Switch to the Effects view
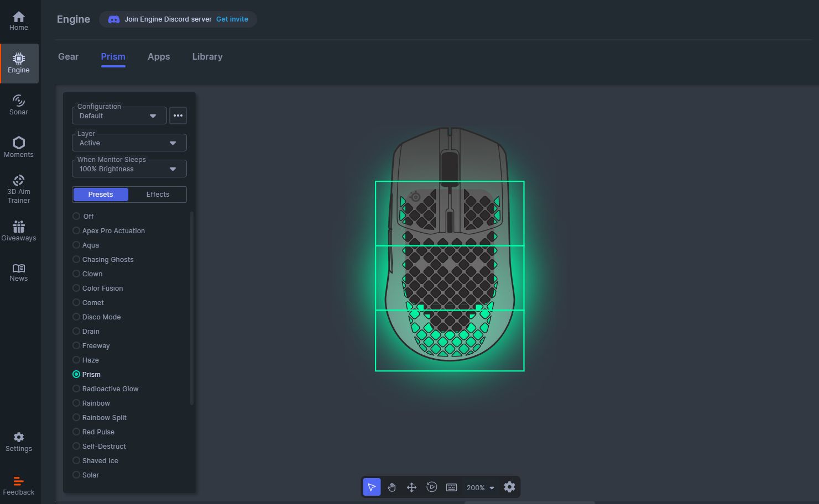 [158, 195]
